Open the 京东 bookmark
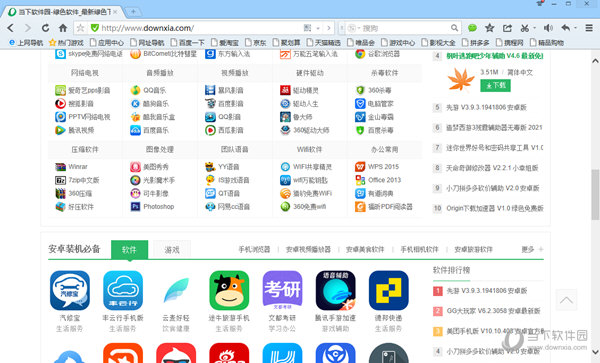The image size is (600, 363). point(256,42)
